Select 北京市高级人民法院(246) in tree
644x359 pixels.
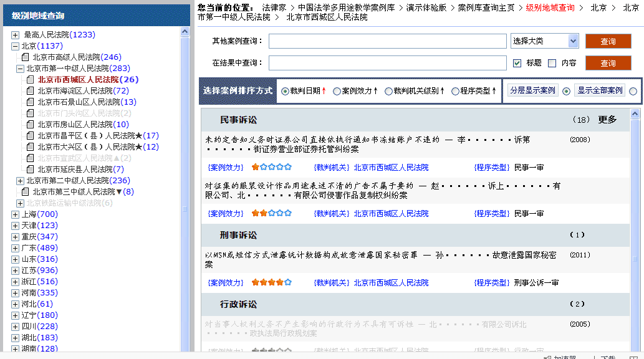click(77, 57)
